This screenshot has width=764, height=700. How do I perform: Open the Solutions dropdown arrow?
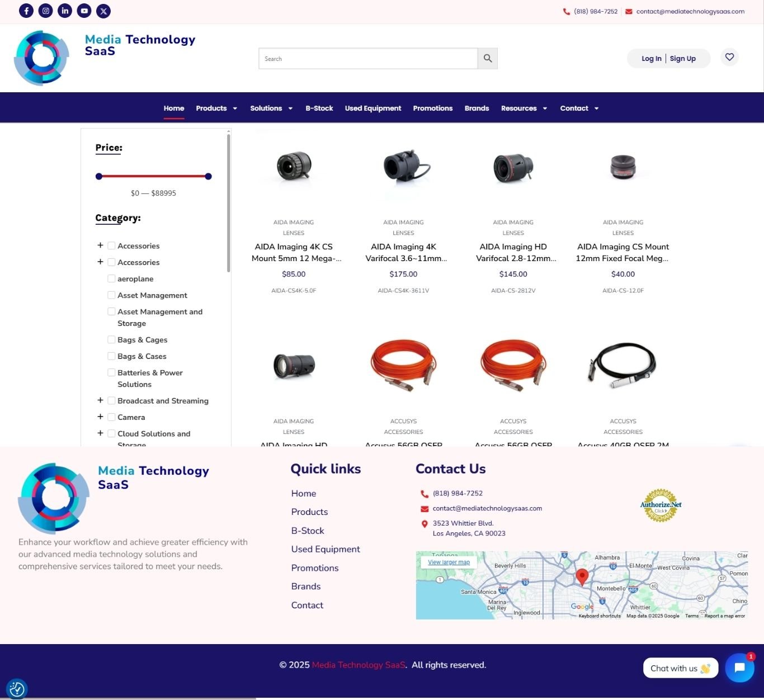coord(290,108)
